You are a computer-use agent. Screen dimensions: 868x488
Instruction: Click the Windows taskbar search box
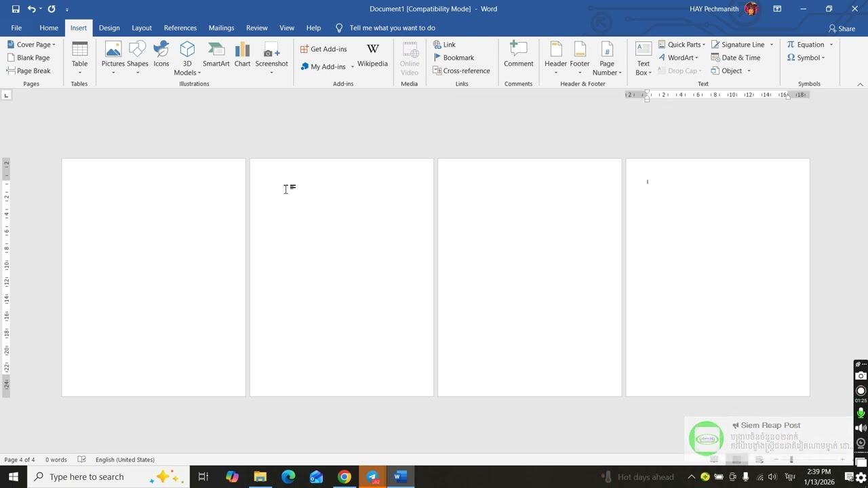tap(108, 476)
